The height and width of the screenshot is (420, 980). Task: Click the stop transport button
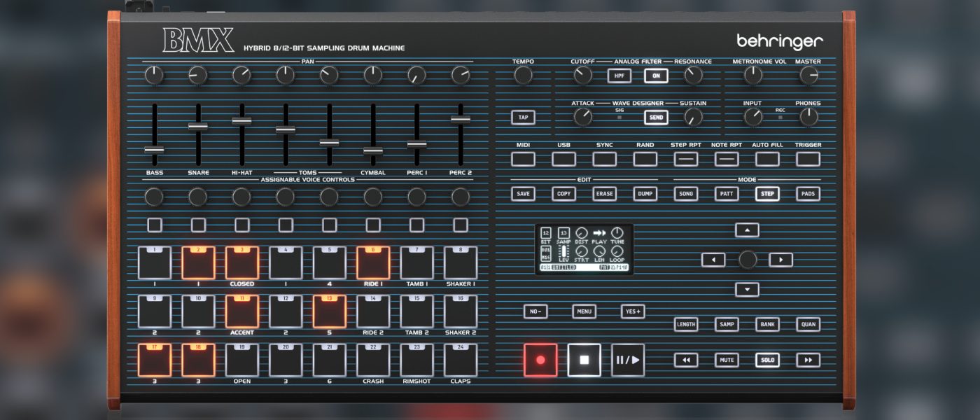pos(583,360)
